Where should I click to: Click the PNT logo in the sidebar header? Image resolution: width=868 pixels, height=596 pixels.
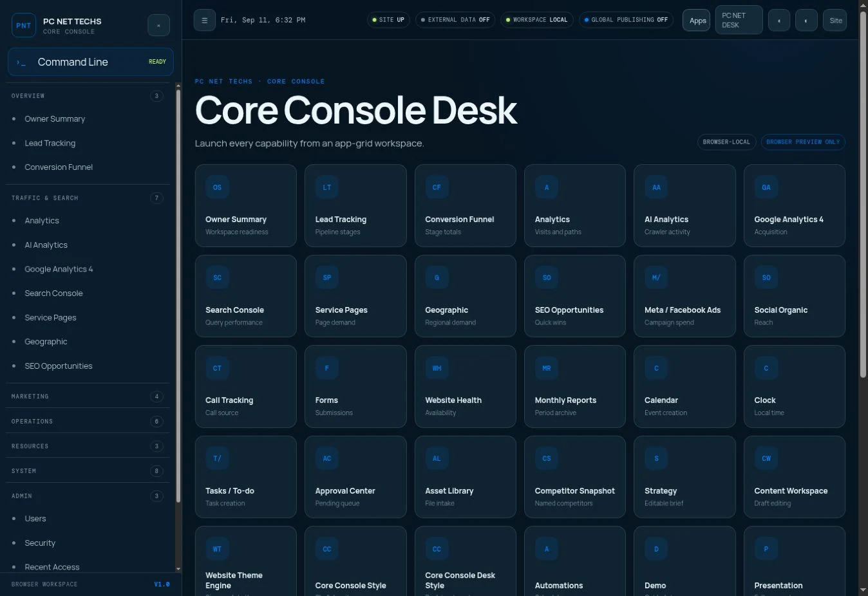click(x=24, y=26)
